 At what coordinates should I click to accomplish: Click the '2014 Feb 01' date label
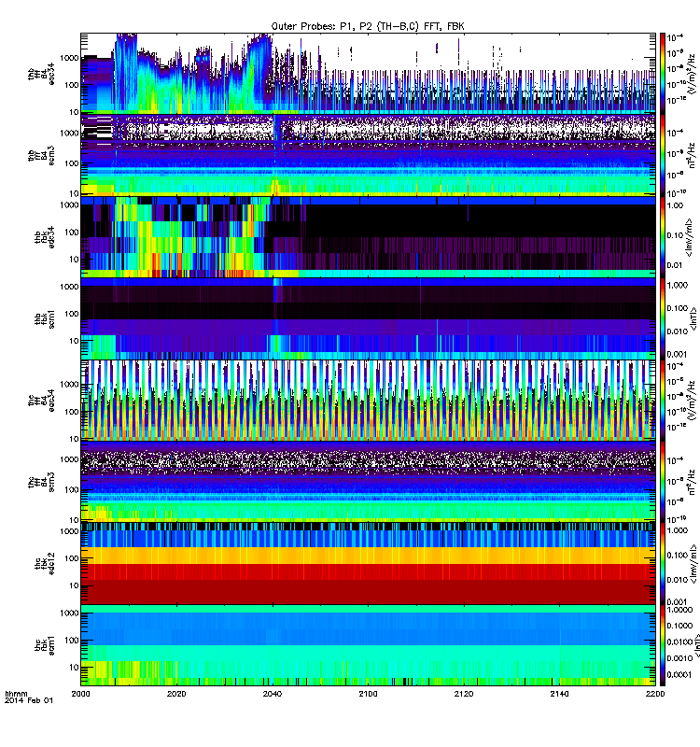tap(29, 701)
